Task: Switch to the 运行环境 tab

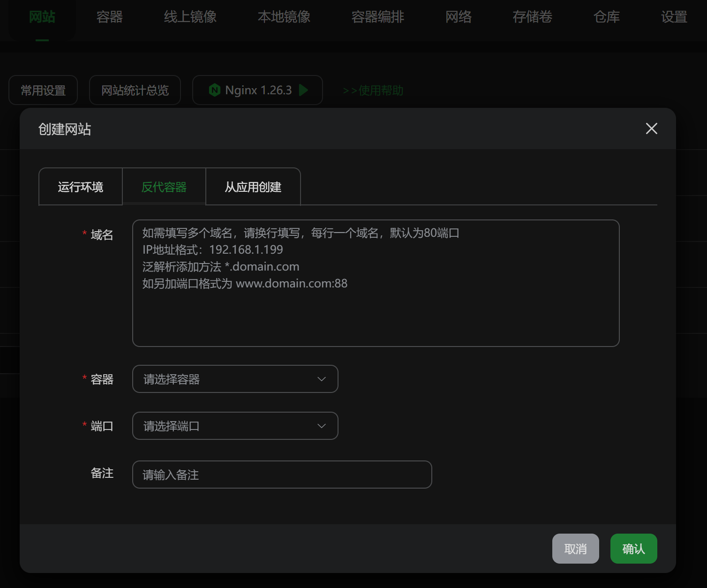Action: click(x=80, y=187)
